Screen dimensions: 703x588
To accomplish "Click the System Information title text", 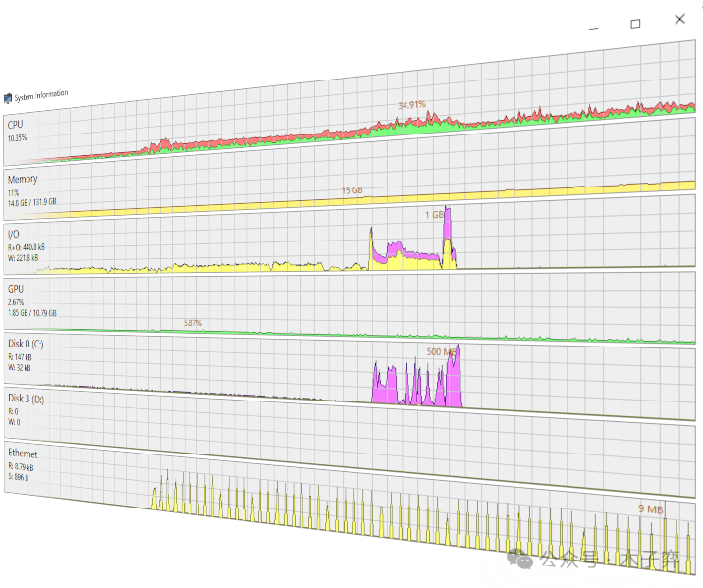I will (x=41, y=95).
